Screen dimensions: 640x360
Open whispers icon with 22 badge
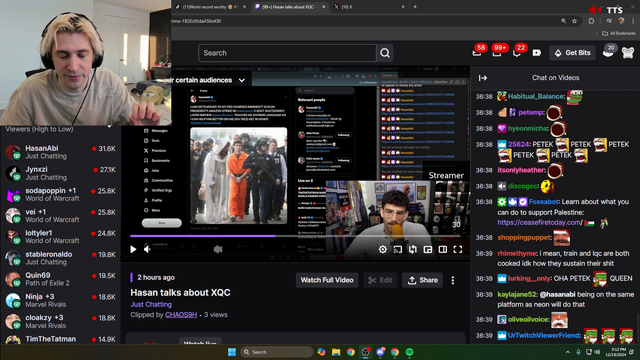(517, 53)
